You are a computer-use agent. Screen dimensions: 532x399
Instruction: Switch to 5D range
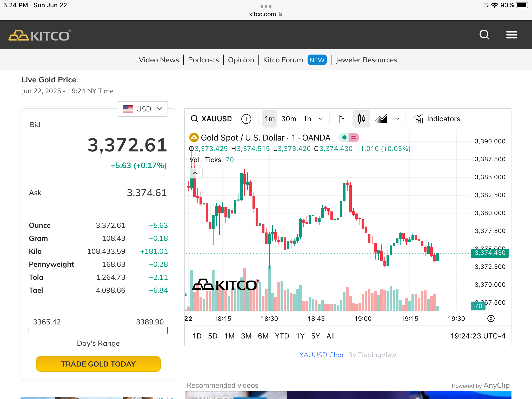pos(213,336)
